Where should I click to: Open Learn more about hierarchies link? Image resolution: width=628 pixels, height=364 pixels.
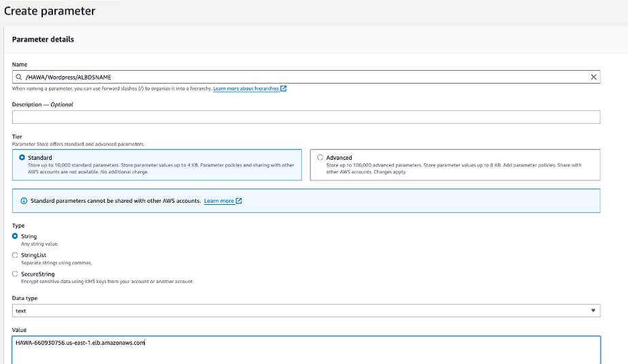[x=246, y=89]
